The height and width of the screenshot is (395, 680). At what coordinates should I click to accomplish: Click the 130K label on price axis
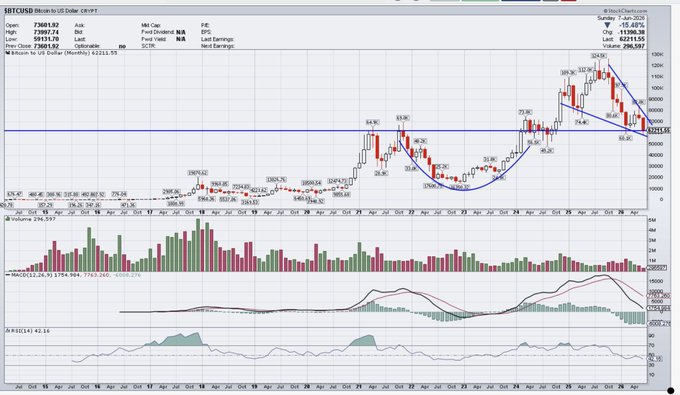click(657, 55)
